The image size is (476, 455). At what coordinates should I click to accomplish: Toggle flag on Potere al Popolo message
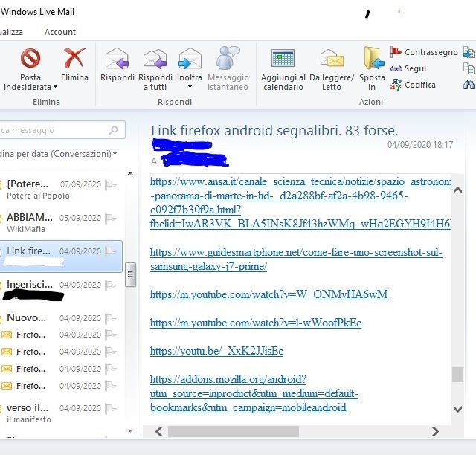(111, 184)
